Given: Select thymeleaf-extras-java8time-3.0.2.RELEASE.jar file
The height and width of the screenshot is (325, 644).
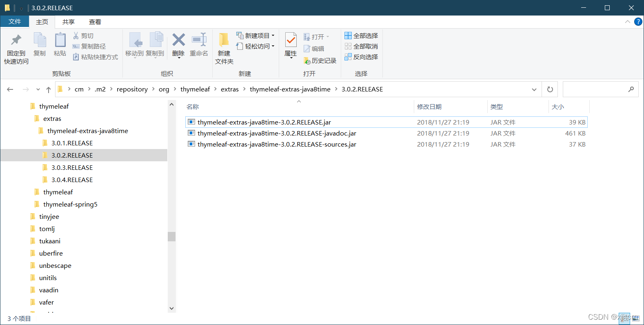Looking at the screenshot, I should click(x=386, y=122).
